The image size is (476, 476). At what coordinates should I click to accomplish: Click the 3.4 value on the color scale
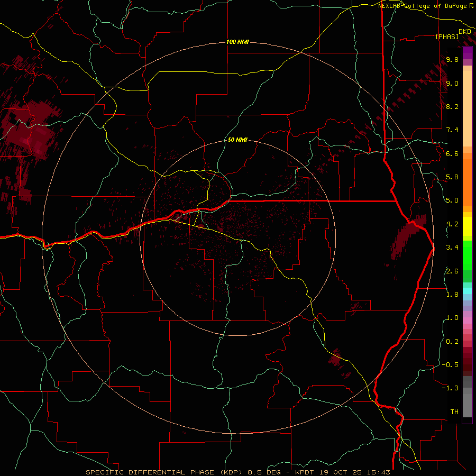pyautogui.click(x=452, y=248)
